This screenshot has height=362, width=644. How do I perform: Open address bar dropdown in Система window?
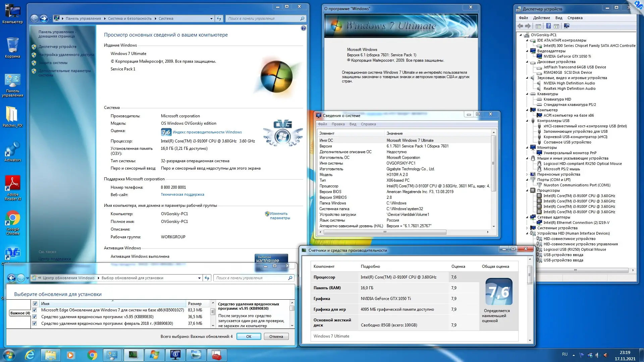(211, 19)
